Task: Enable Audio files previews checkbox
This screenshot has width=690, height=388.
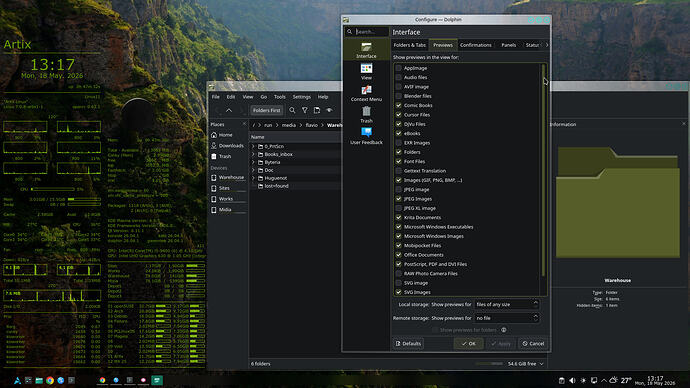Action: click(399, 77)
